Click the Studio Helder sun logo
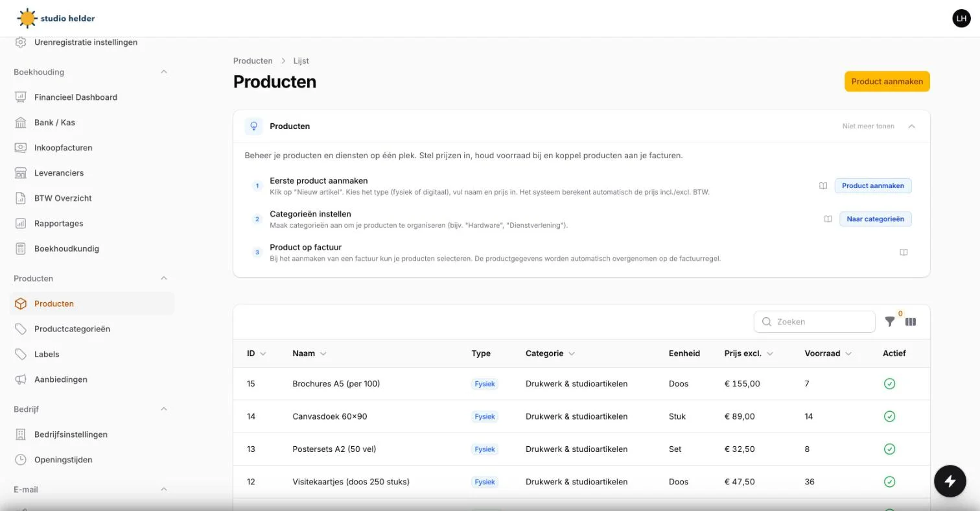Image resolution: width=980 pixels, height=511 pixels. (27, 18)
